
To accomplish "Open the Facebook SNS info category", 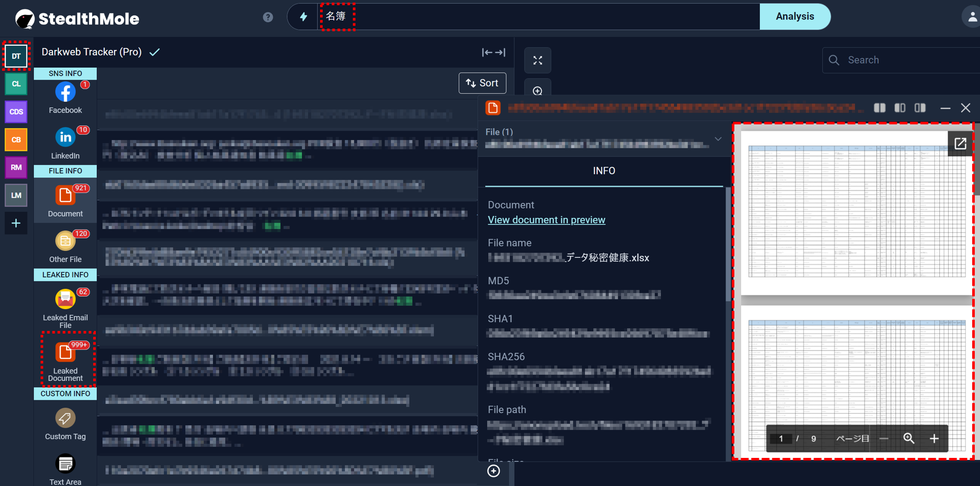I will 65,93.
